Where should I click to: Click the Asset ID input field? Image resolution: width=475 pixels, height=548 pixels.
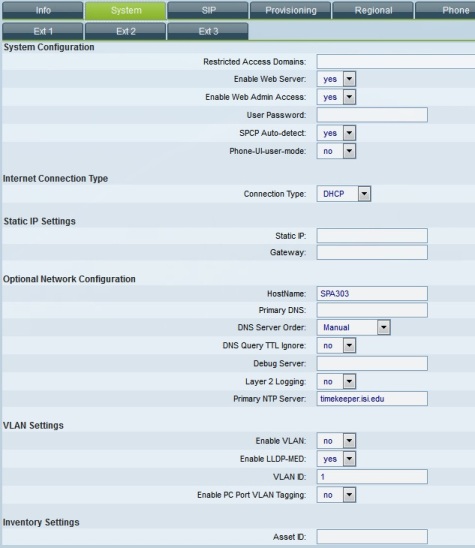[x=372, y=536]
